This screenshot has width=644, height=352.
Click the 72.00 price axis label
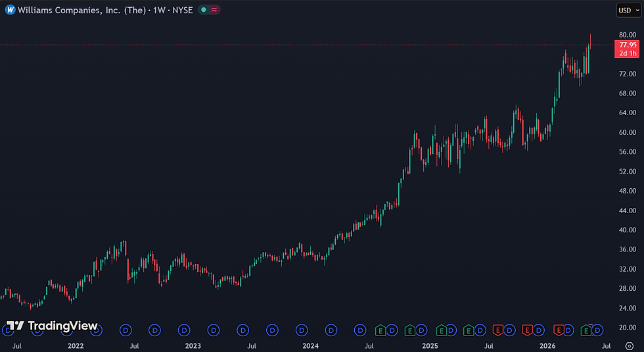point(628,74)
